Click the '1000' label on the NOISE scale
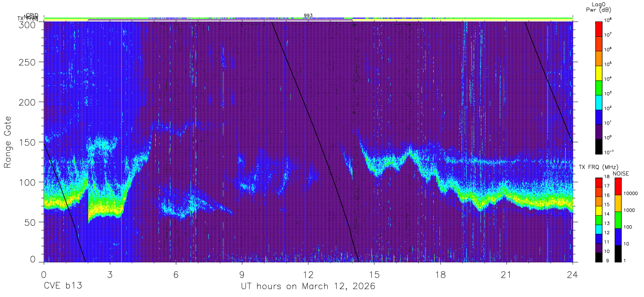The height and width of the screenshot is (297, 644). tap(629, 210)
